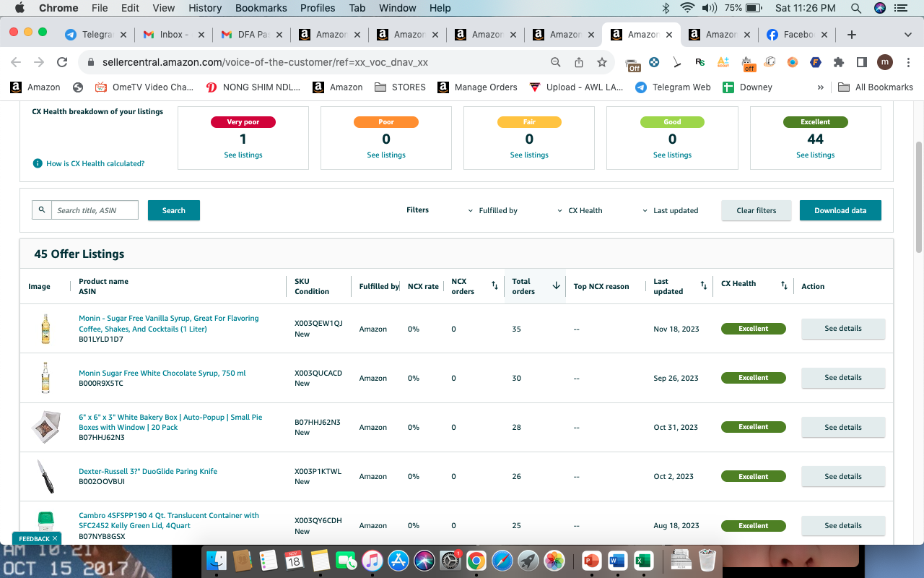Viewport: 924px width, 578px height.
Task: Open the zoom magnifier in the address bar
Action: point(556,62)
